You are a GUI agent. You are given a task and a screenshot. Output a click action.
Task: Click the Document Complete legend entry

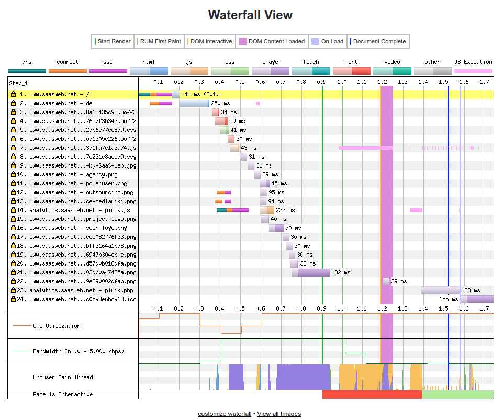[x=378, y=41]
